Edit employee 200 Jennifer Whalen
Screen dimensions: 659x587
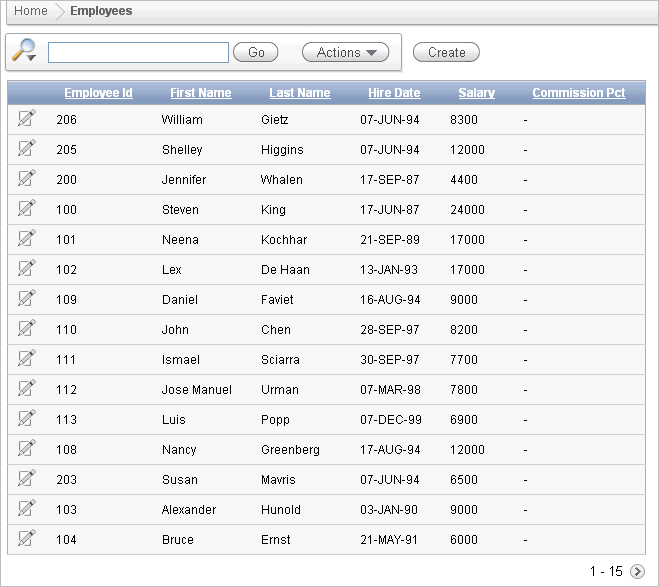point(26,178)
